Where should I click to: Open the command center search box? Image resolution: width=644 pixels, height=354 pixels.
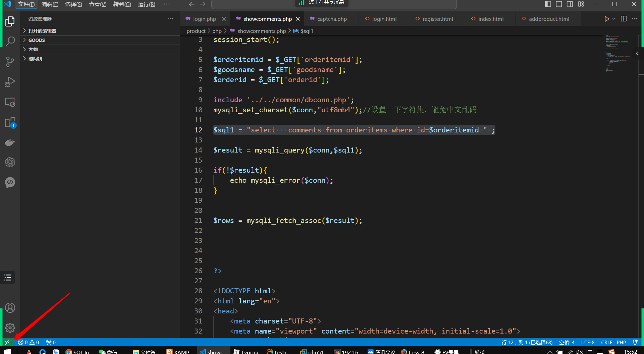coord(334,4)
